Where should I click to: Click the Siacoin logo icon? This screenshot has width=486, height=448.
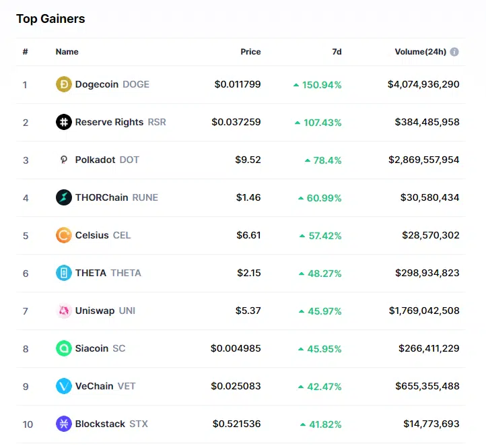63,348
